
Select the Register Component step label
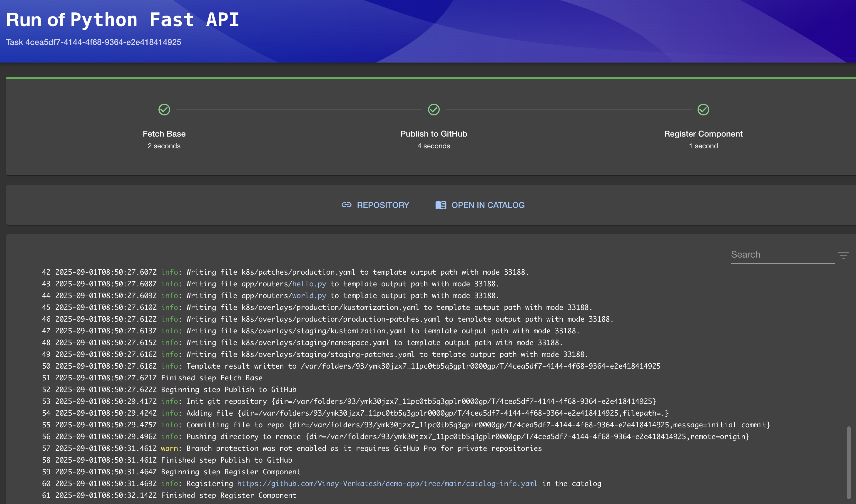click(x=703, y=133)
